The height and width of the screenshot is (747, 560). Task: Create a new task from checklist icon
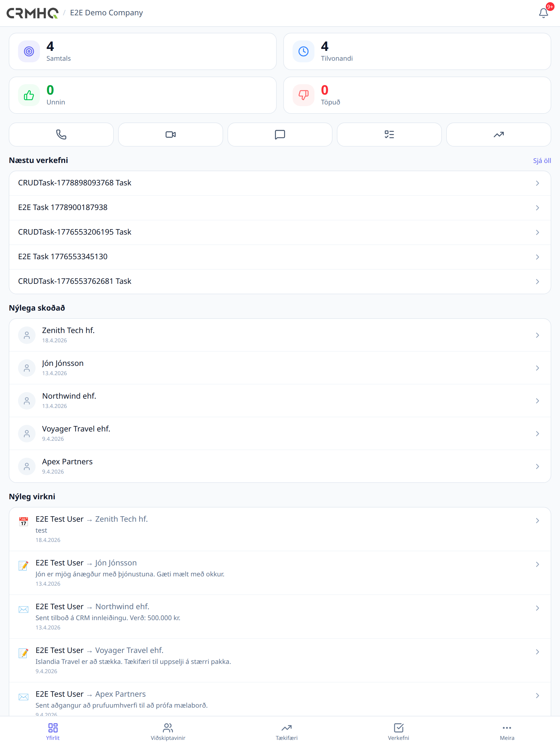389,135
